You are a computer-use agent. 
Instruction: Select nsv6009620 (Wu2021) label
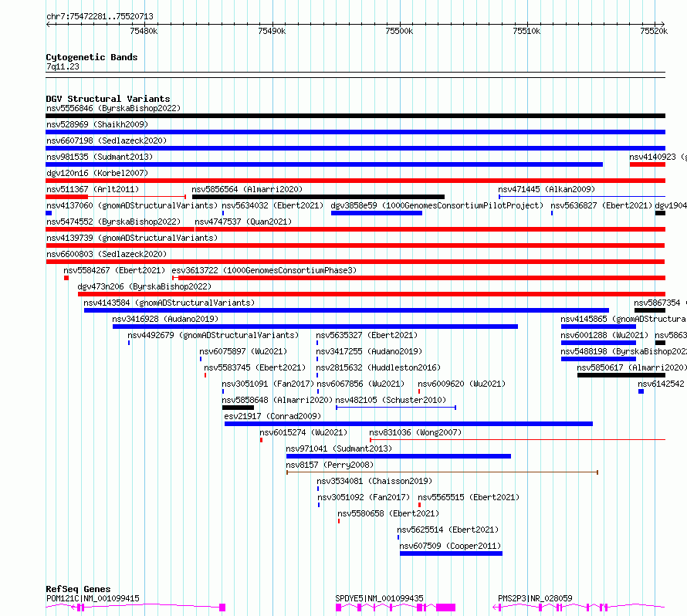pyautogui.click(x=462, y=384)
